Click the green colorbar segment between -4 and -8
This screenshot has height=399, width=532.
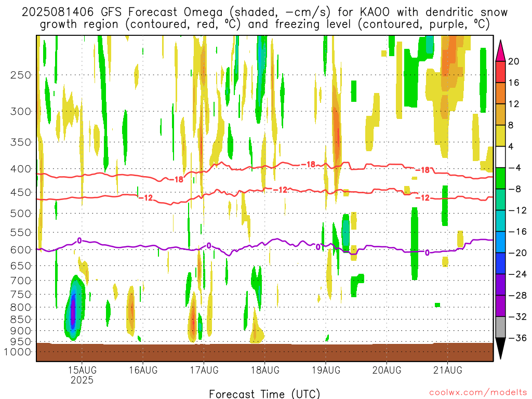click(x=500, y=178)
